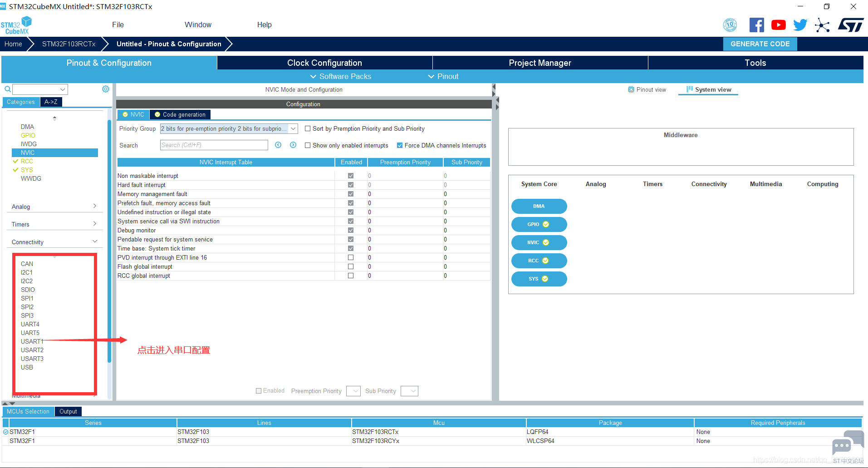The image size is (868, 468).
Task: Open the File menu
Action: pos(118,25)
